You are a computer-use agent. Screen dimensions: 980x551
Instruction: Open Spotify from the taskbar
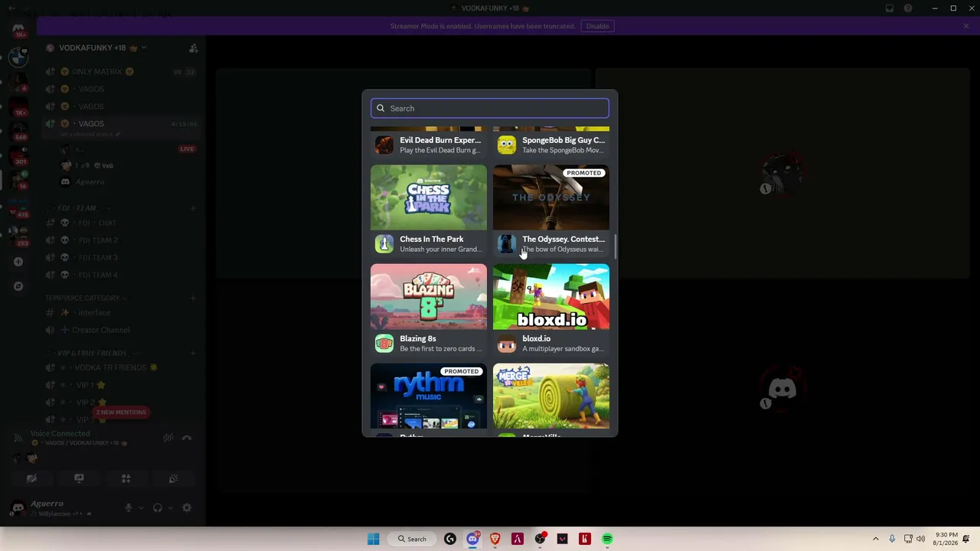(607, 539)
